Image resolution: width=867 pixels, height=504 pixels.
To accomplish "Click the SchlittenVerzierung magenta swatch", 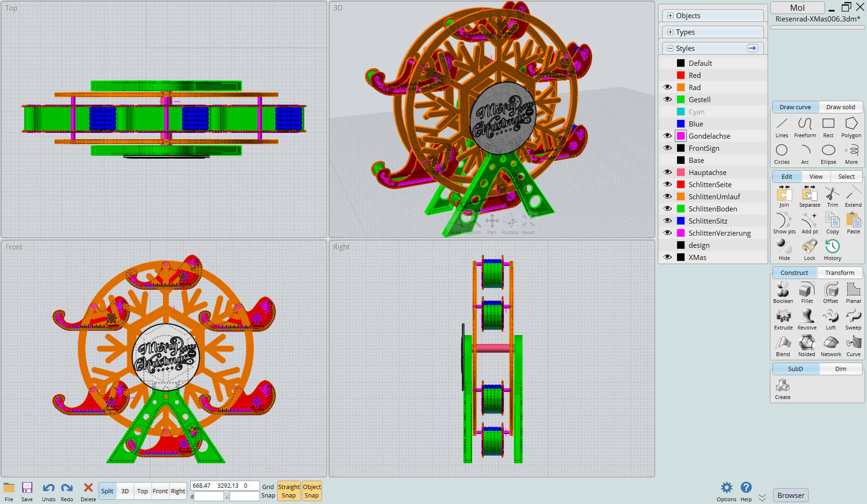I will (x=681, y=233).
